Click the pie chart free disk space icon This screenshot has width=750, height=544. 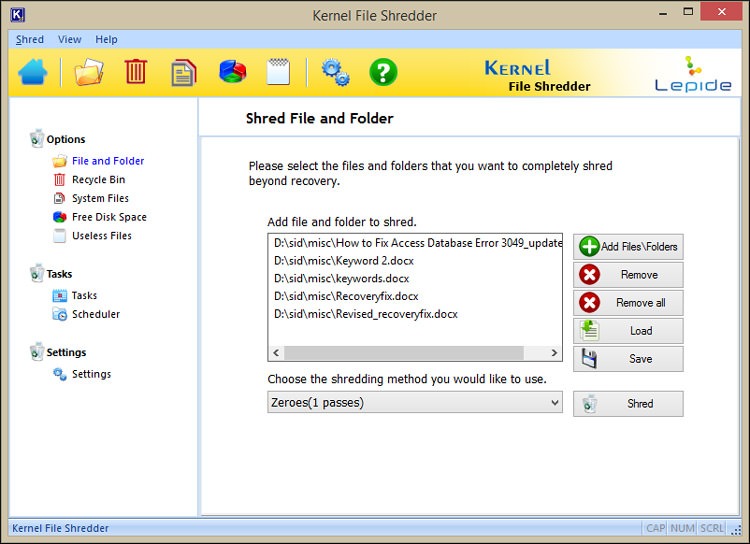coord(233,72)
